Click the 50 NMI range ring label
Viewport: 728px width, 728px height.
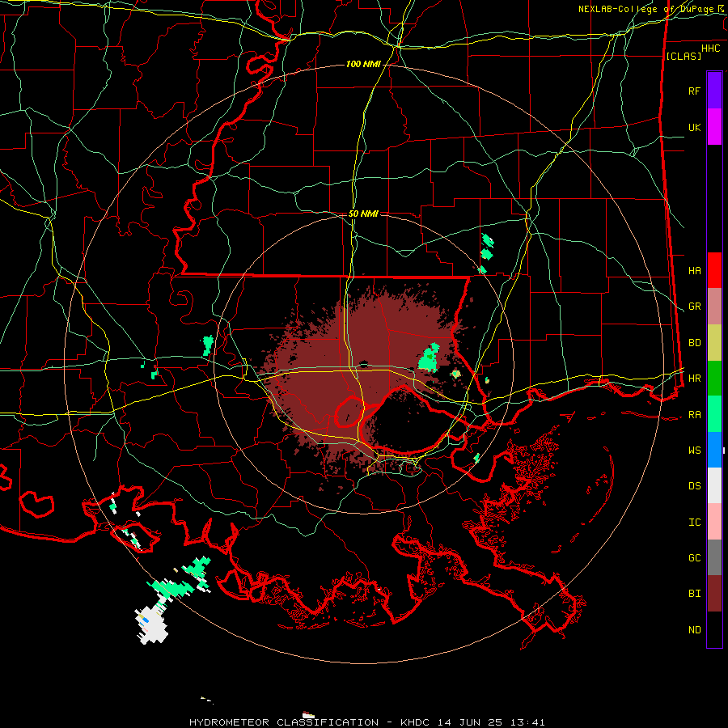(x=363, y=214)
